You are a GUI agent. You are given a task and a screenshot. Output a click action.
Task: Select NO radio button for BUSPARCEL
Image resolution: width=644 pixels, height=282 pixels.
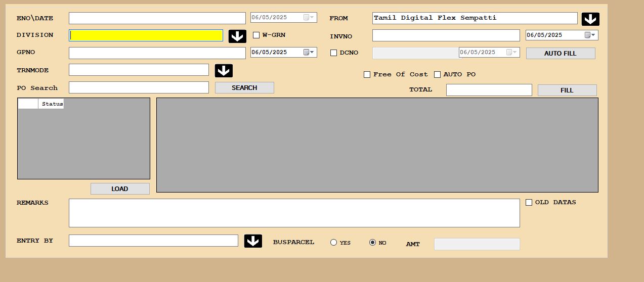tap(372, 243)
